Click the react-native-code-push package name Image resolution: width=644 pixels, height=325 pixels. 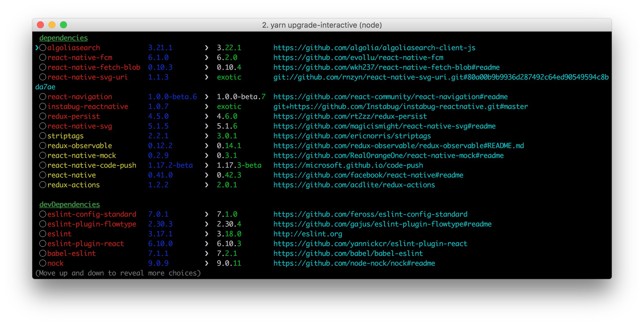point(92,165)
